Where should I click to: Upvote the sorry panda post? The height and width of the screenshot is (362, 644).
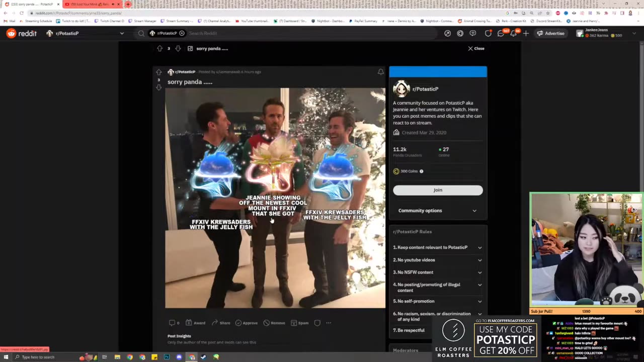158,72
